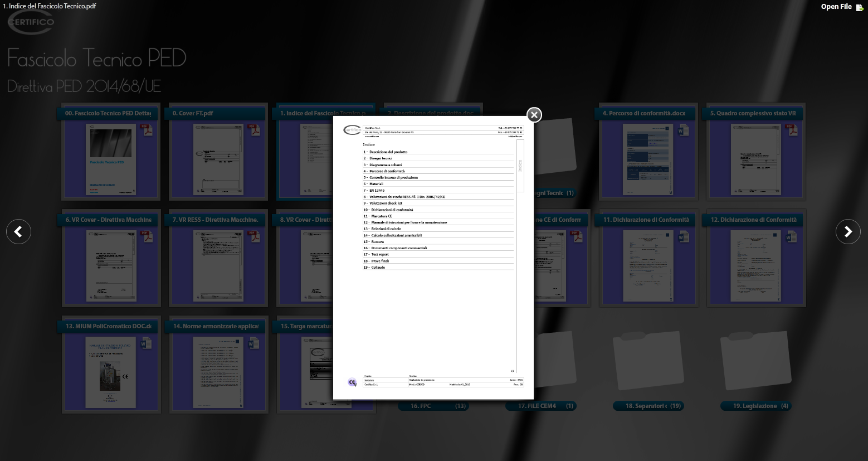Screen dimensions: 868x461
Task: Select the 7. VR RESS - Direttiva Macchine thumbnail
Action: point(218,265)
